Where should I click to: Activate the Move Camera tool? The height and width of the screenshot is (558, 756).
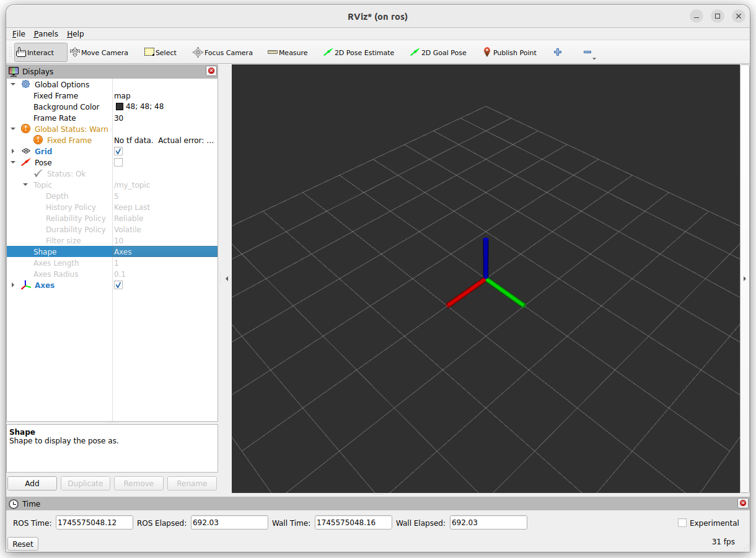coord(99,53)
